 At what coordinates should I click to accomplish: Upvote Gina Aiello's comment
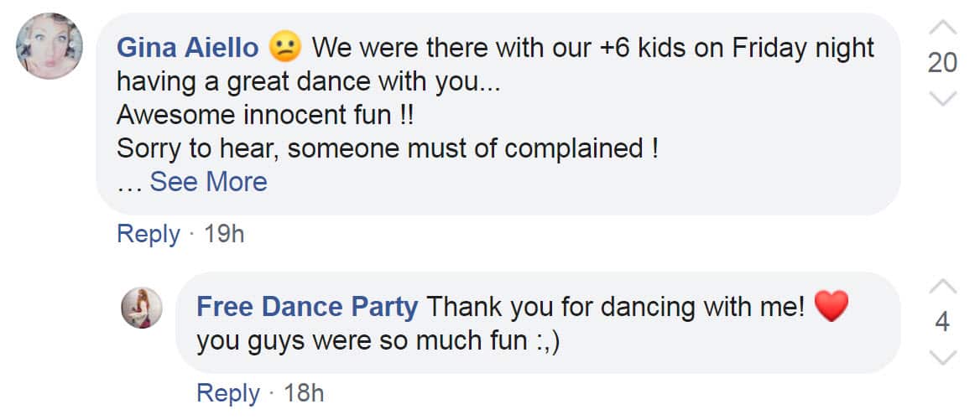click(x=943, y=28)
